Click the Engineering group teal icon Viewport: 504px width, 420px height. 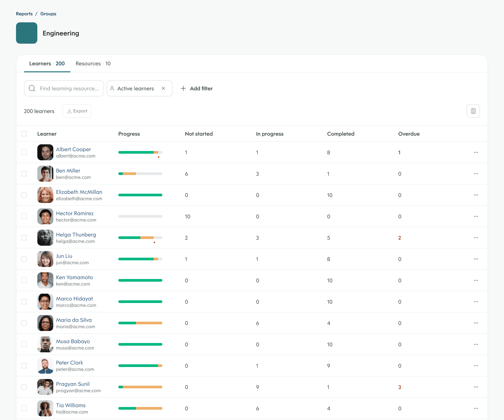[27, 33]
